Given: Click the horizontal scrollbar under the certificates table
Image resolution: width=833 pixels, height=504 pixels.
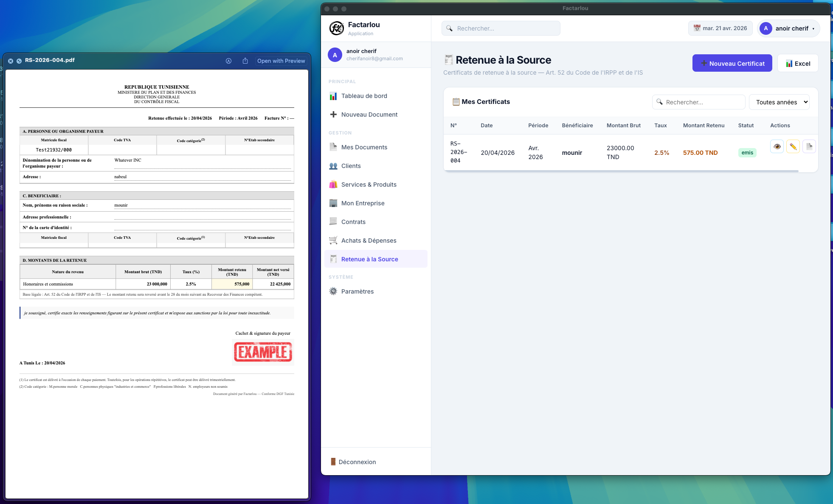Looking at the screenshot, I should [621, 171].
